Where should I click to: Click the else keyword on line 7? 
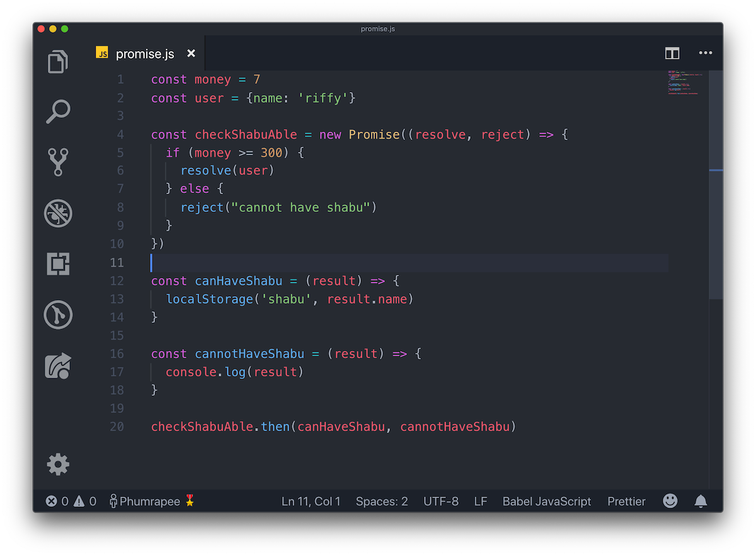point(195,189)
